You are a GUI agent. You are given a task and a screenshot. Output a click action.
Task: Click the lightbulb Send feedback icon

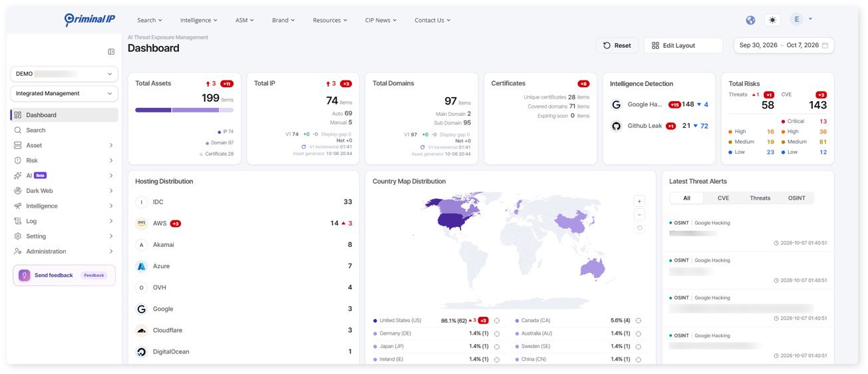click(x=25, y=275)
